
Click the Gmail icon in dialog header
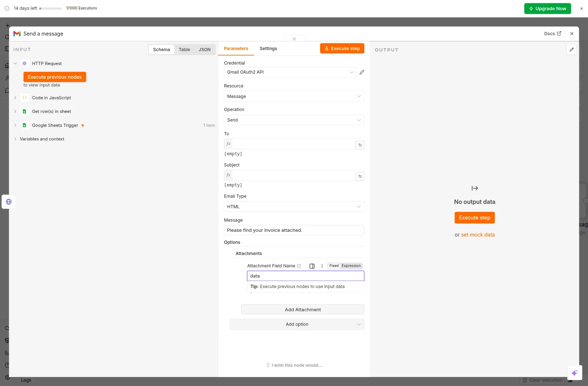tap(17, 34)
